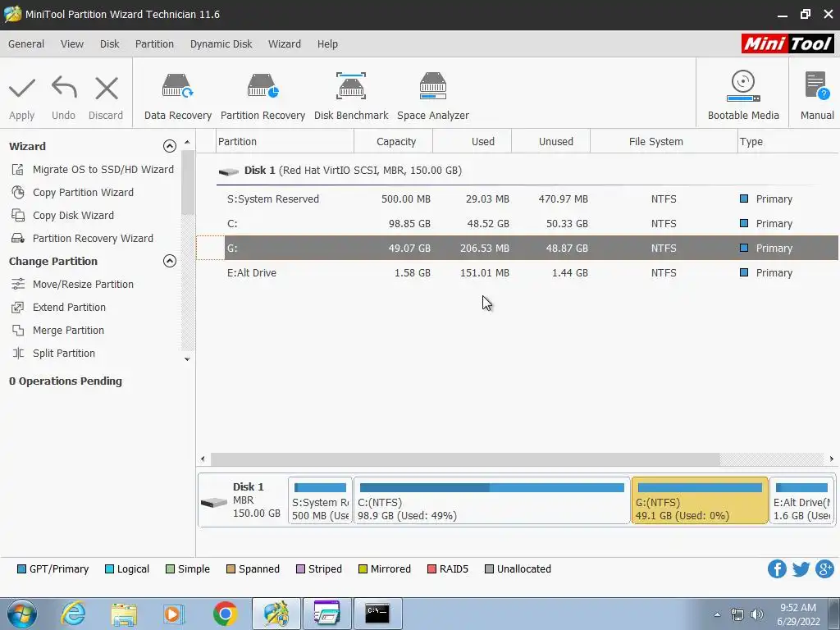
Task: Open the View menu
Action: tap(72, 44)
